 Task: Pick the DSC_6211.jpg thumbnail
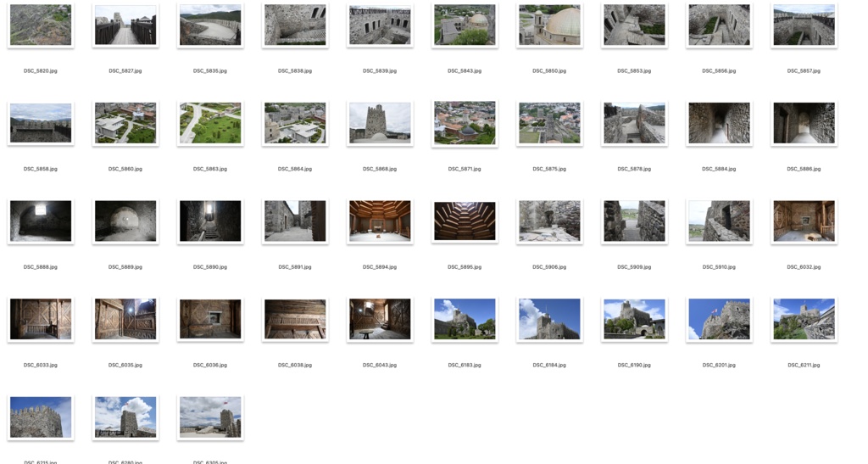[804, 319]
